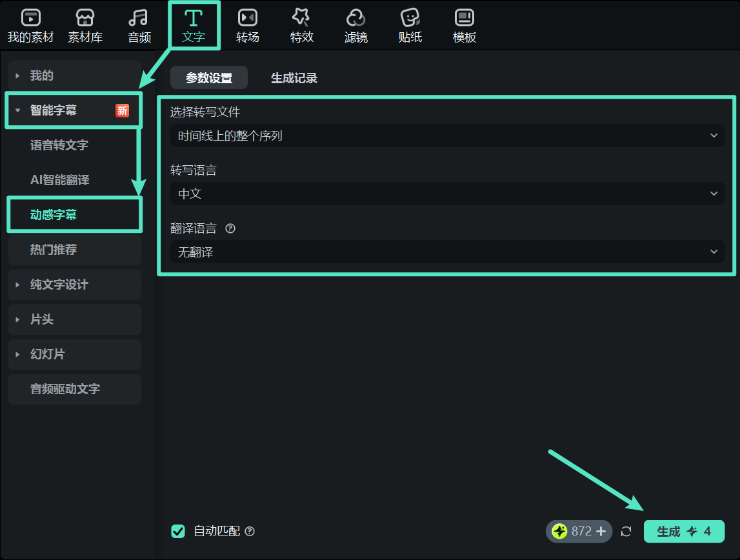
Task: Click the 生成 generate button
Action: pos(685,531)
